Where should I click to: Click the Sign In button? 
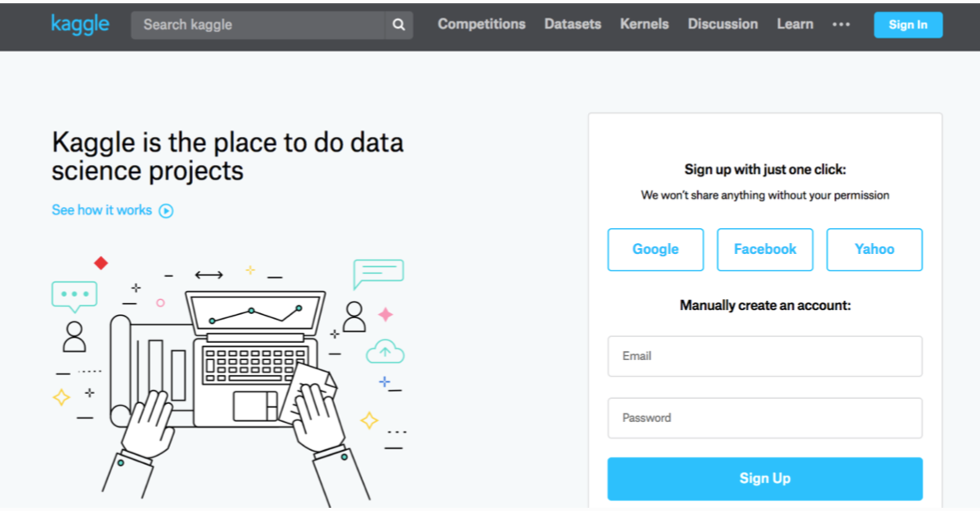click(908, 25)
